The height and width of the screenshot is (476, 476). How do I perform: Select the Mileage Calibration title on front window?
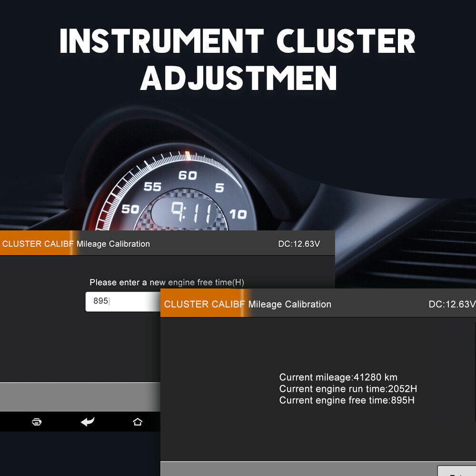[289, 304]
